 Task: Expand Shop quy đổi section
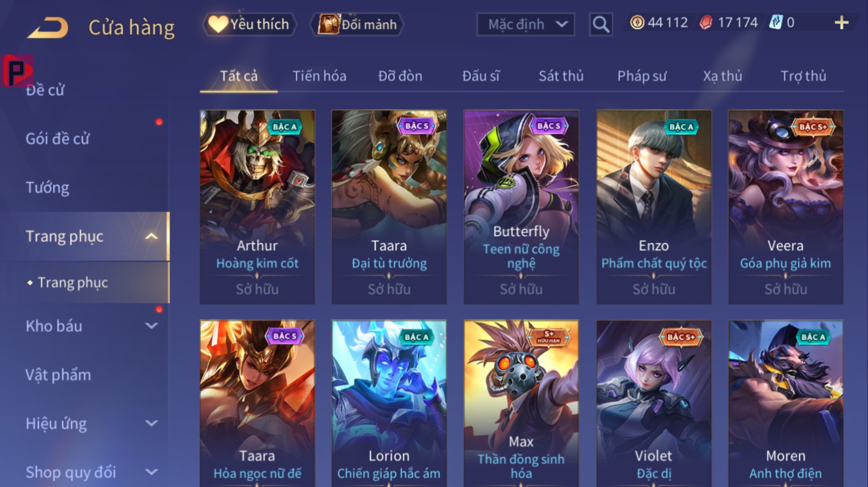(152, 472)
